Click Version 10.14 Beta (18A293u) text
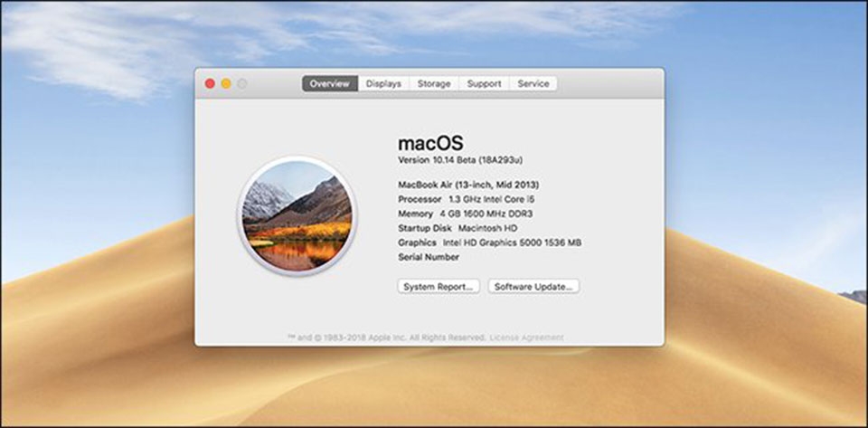The width and height of the screenshot is (868, 428). [460, 160]
